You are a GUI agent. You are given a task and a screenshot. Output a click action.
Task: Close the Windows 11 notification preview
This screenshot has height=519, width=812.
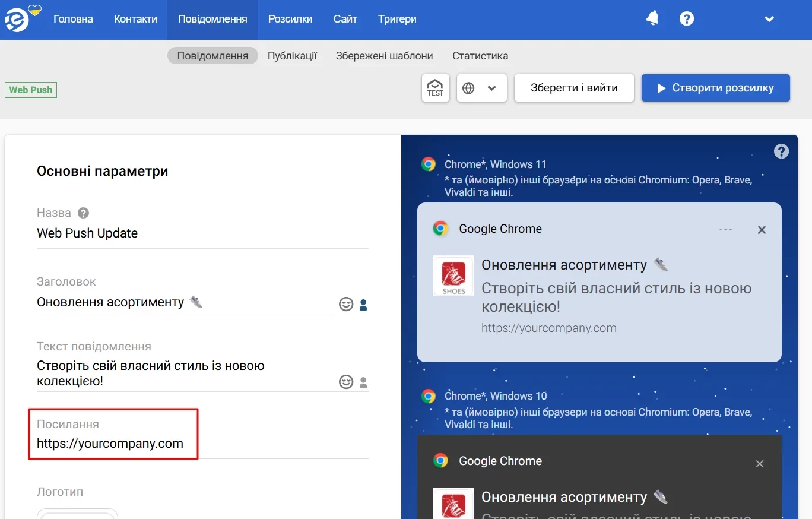click(x=762, y=230)
